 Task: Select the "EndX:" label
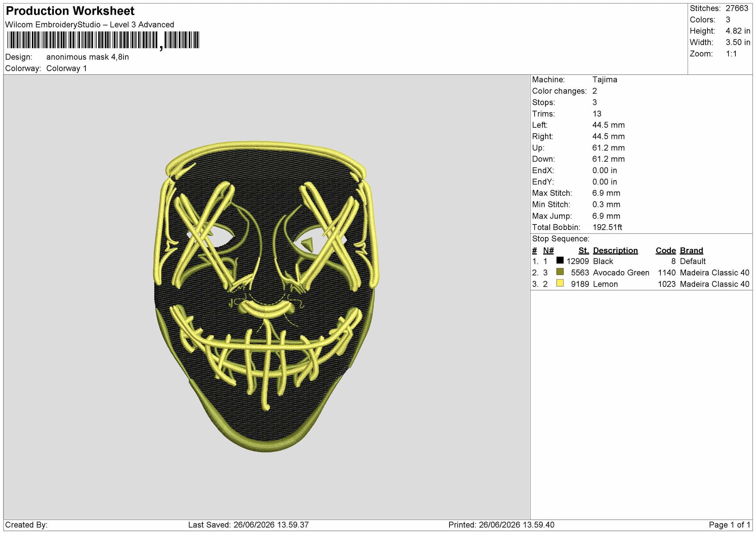[x=543, y=170]
